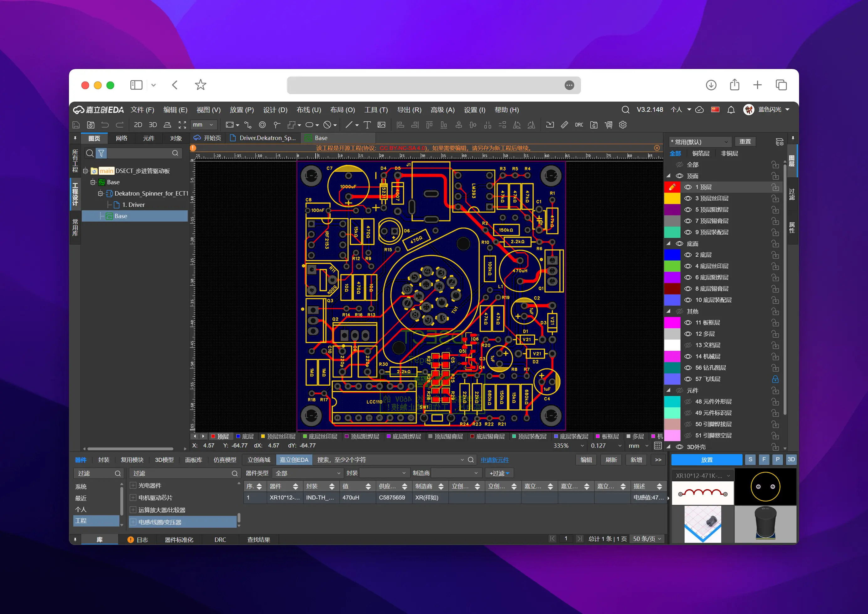Screen dimensions: 868x614
Task: Select the 1. Driver tree item
Action: [x=133, y=205]
